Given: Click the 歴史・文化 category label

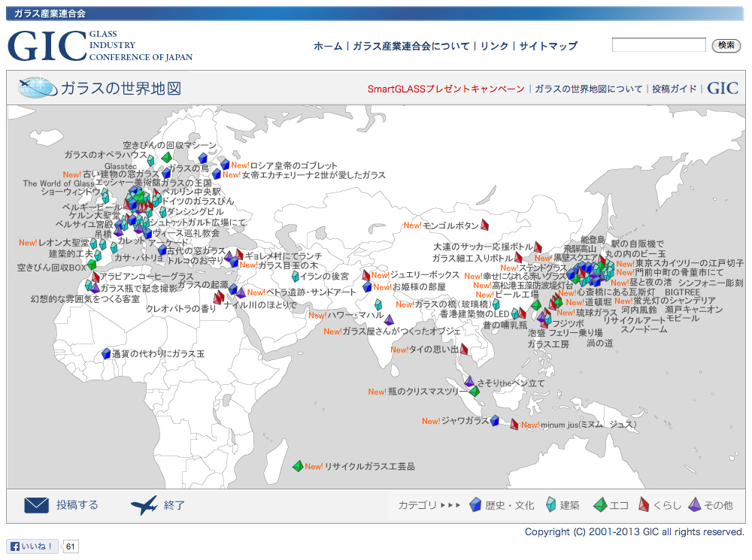Looking at the screenshot, I should tap(509, 505).
